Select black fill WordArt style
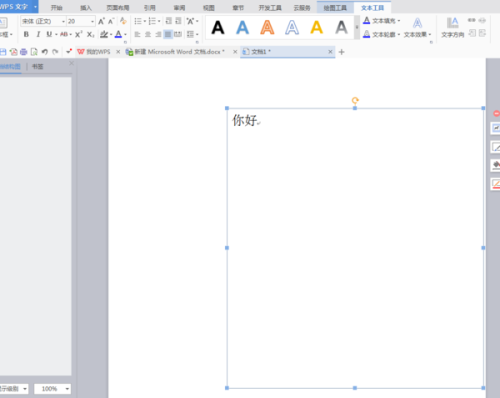500x398 pixels. pyautogui.click(x=218, y=28)
